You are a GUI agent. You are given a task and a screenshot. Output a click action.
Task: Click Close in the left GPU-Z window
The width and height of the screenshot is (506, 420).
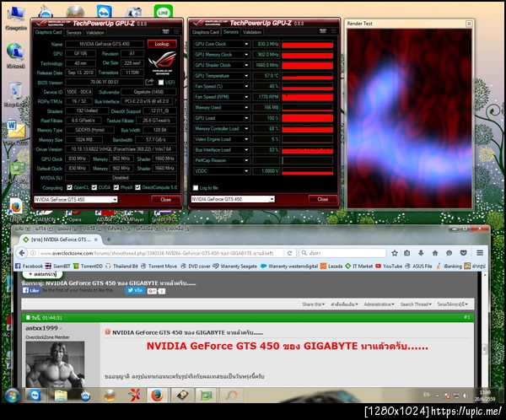(165, 200)
